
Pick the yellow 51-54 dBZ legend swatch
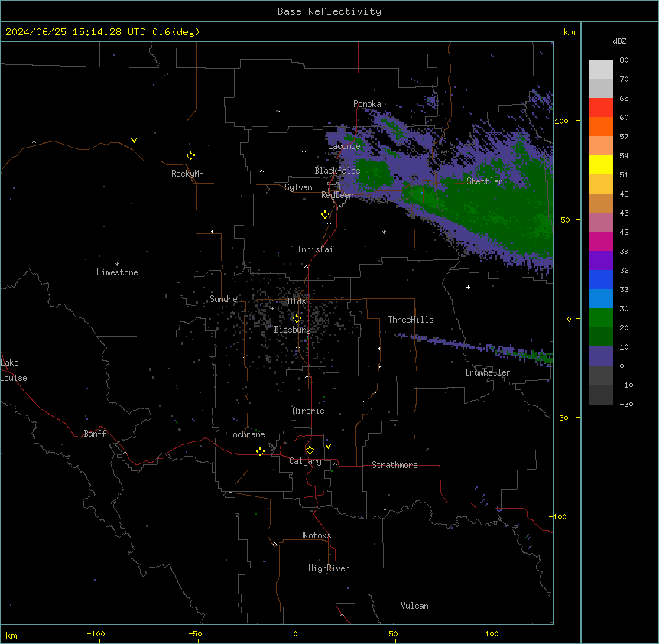601,164
